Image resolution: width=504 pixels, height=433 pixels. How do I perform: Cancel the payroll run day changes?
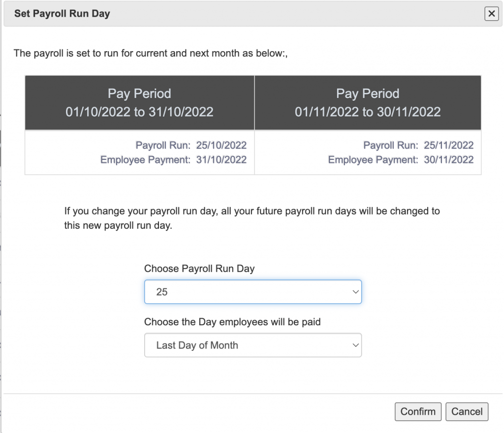click(467, 412)
